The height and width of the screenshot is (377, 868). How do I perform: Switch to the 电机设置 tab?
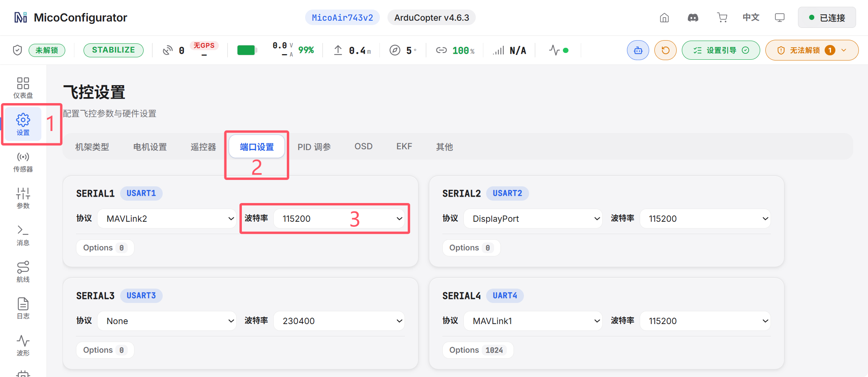[x=150, y=147]
